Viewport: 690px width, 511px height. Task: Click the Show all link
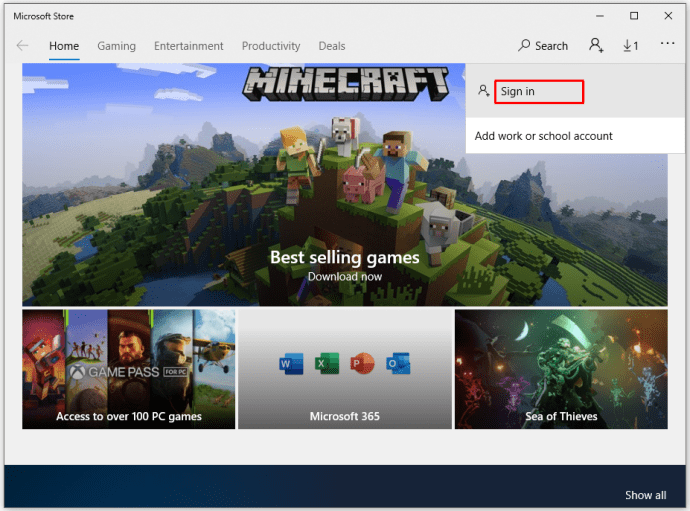point(646,495)
